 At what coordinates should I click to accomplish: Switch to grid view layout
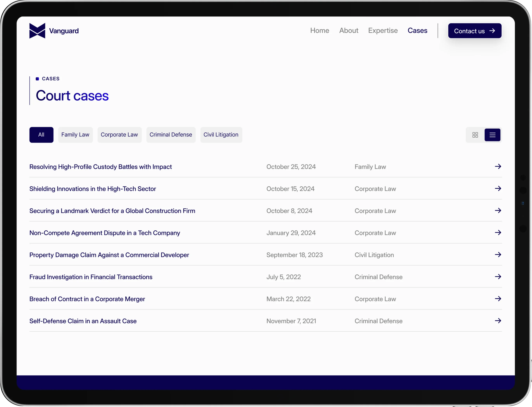pyautogui.click(x=475, y=135)
